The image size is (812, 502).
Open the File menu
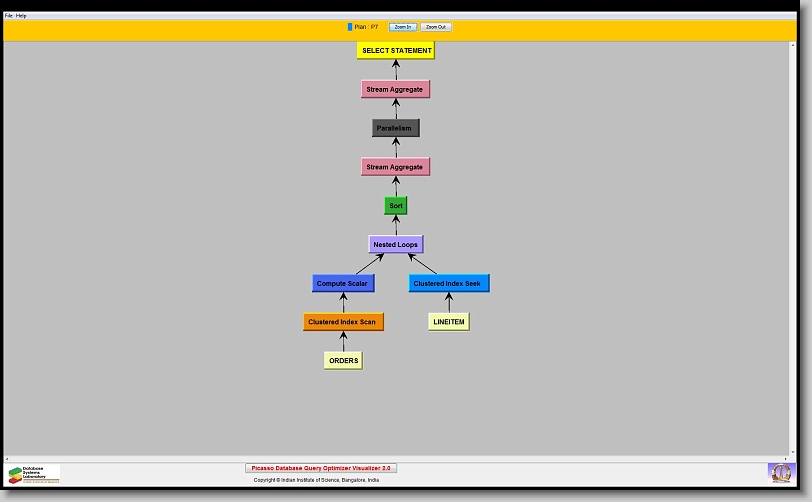pos(8,16)
